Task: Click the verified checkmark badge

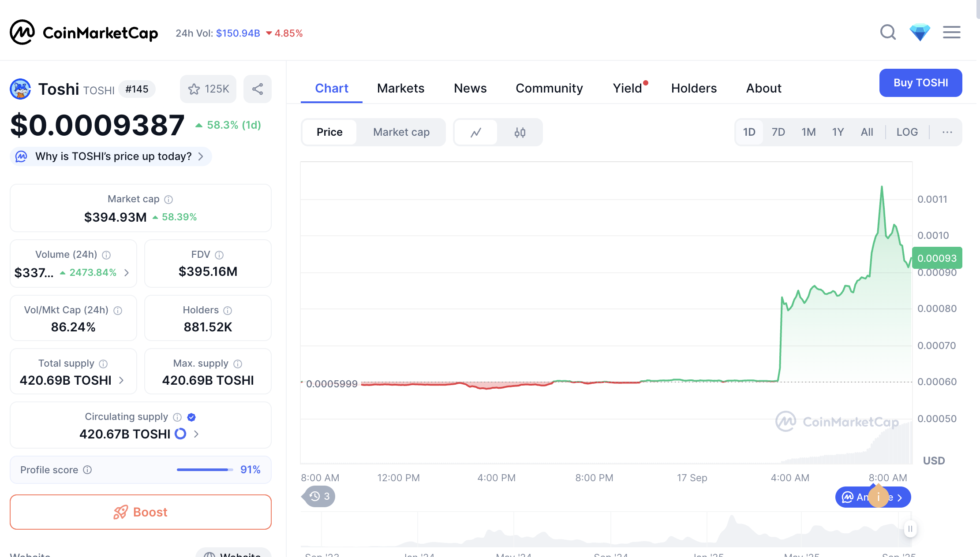Action: [191, 417]
